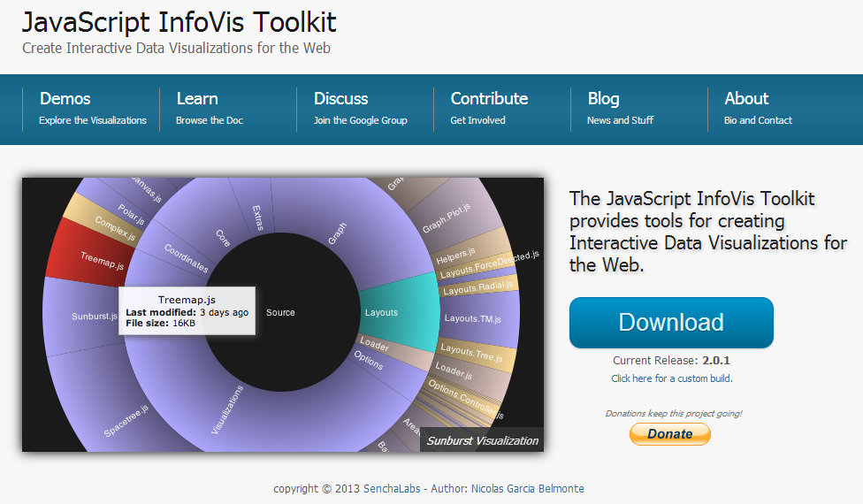Open the Contribute menu item
Image resolution: width=863 pixels, height=504 pixels.
tap(489, 98)
